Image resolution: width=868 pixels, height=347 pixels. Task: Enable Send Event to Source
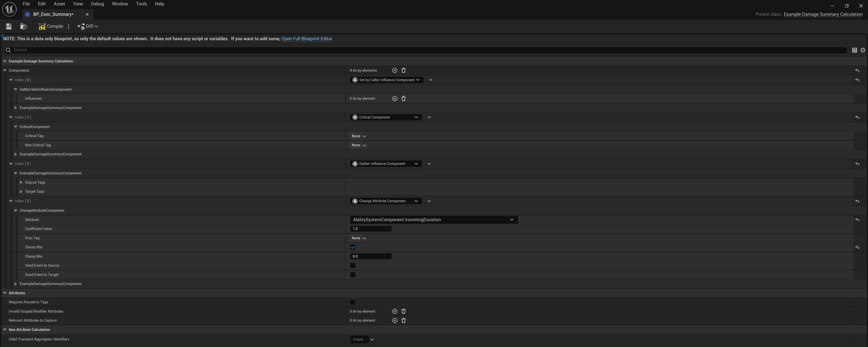pyautogui.click(x=353, y=266)
